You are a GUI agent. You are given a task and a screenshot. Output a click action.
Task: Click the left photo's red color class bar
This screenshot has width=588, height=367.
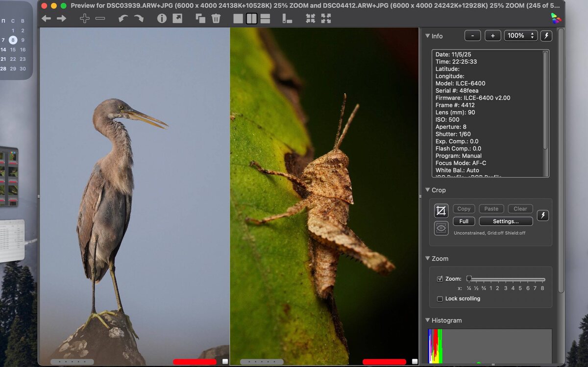click(x=195, y=362)
